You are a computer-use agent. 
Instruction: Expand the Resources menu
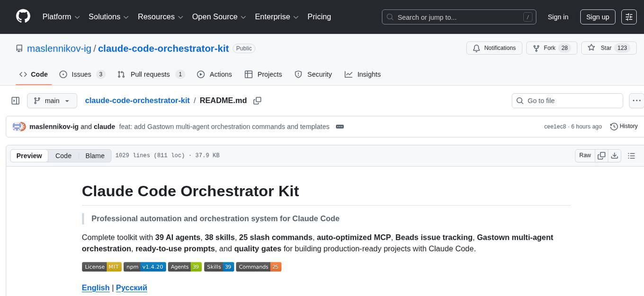coord(160,17)
